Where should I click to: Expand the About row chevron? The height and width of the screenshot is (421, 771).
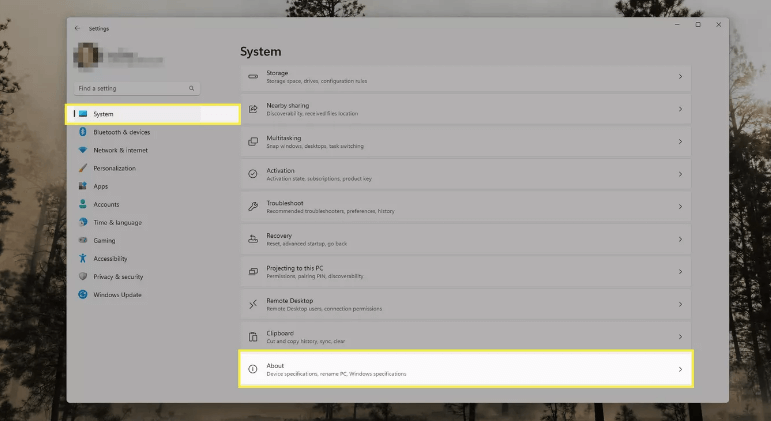[x=680, y=369]
